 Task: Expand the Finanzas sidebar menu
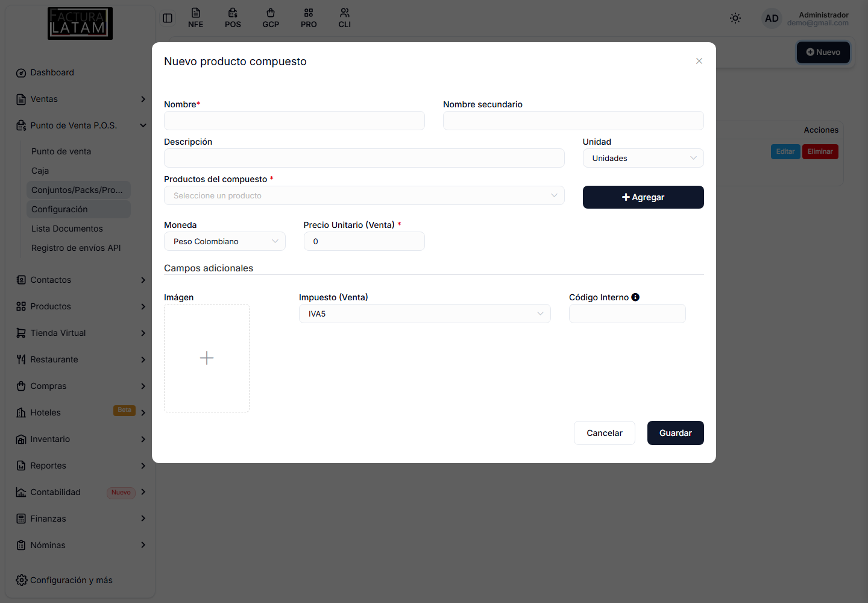(80, 519)
